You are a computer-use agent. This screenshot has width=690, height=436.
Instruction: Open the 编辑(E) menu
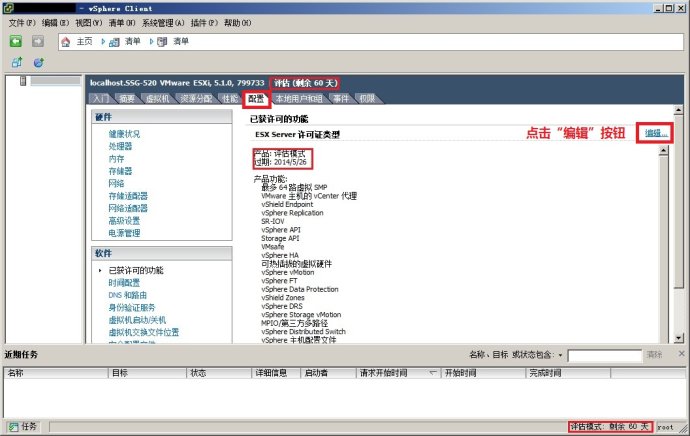point(55,23)
